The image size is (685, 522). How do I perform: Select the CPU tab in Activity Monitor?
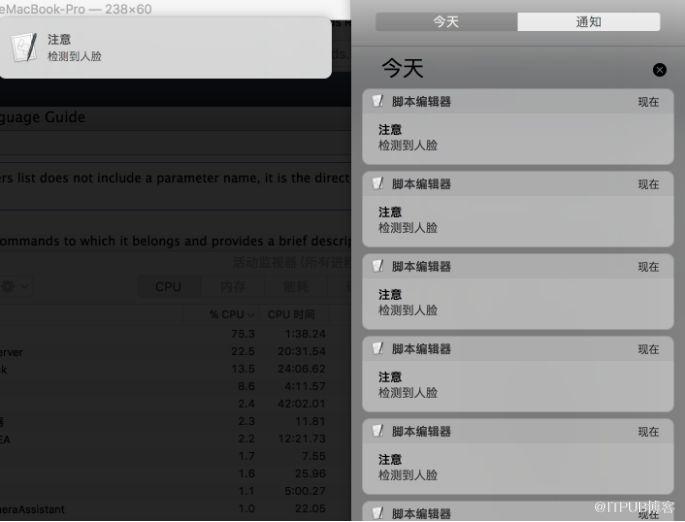click(168, 287)
